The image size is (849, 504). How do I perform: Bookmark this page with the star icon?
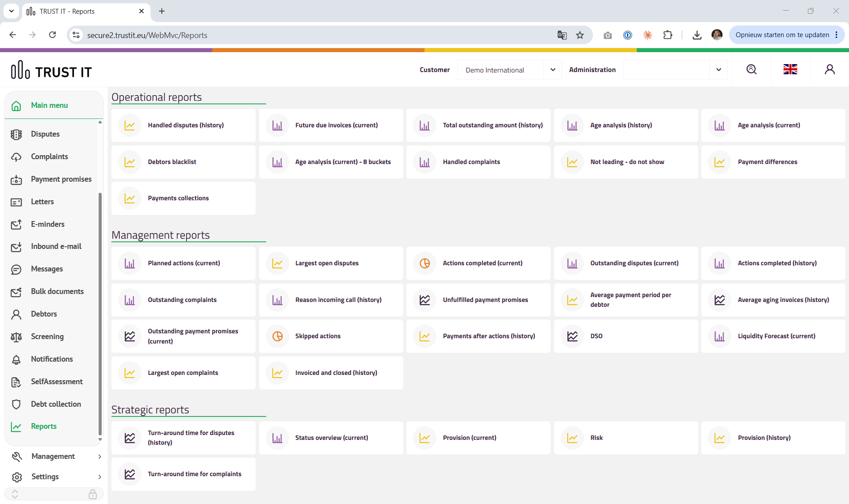click(x=580, y=35)
